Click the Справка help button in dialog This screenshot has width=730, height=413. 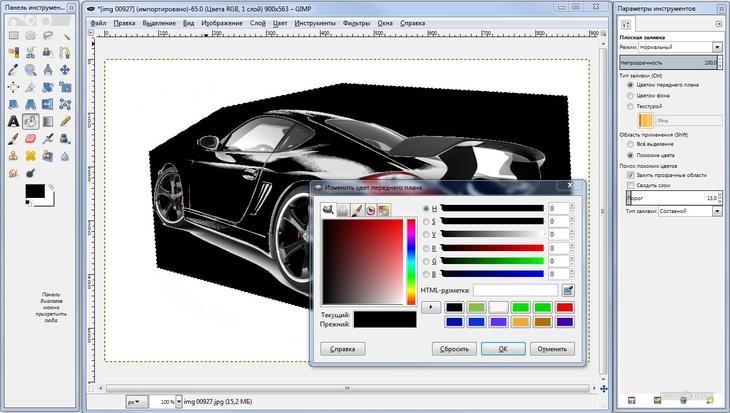(x=343, y=349)
